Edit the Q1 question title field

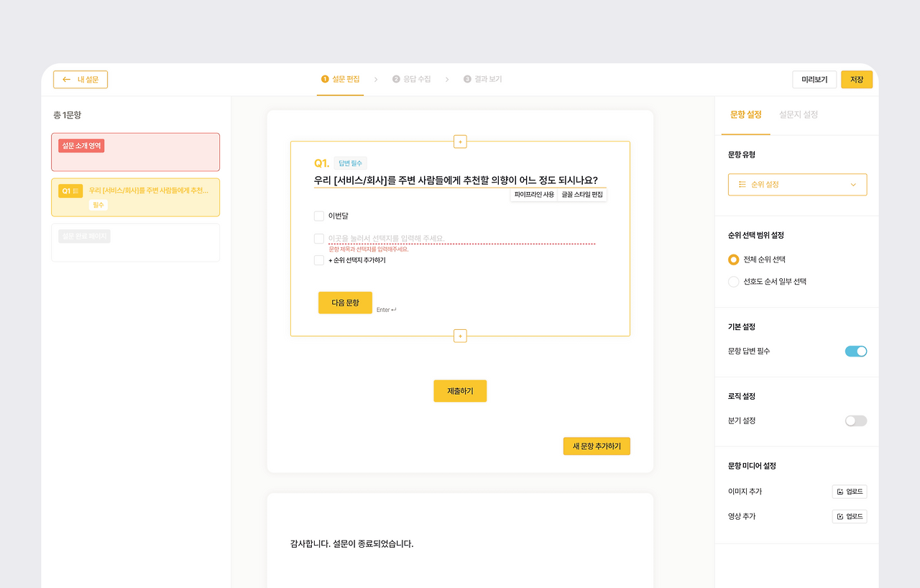pyautogui.click(x=460, y=180)
